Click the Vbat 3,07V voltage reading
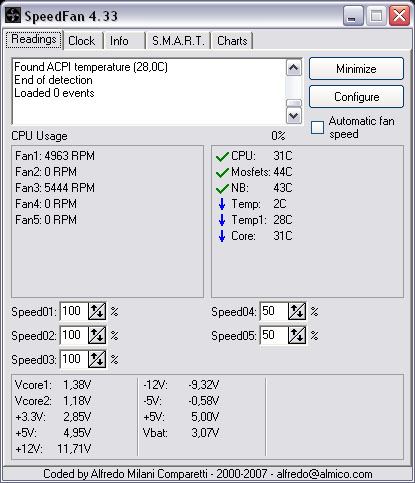Screen dimensions: 415x483 coord(181,433)
